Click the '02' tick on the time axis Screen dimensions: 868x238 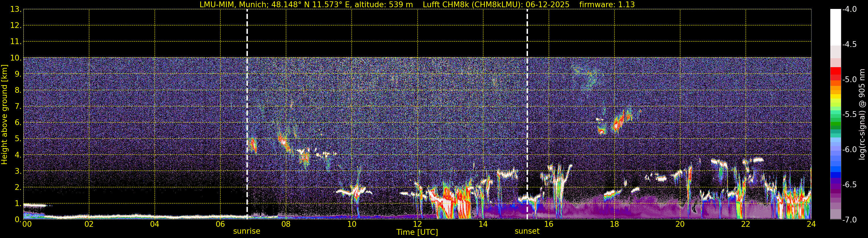tap(89, 224)
